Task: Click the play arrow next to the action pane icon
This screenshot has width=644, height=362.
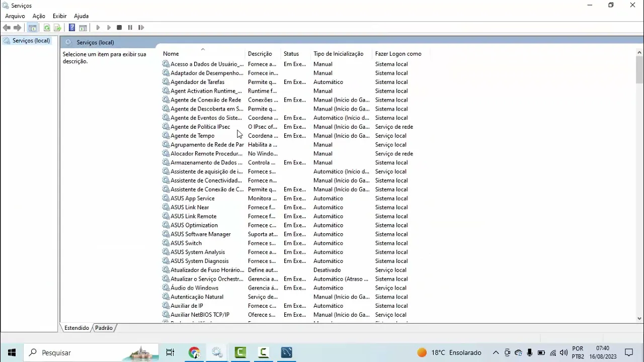Action: tap(98, 28)
